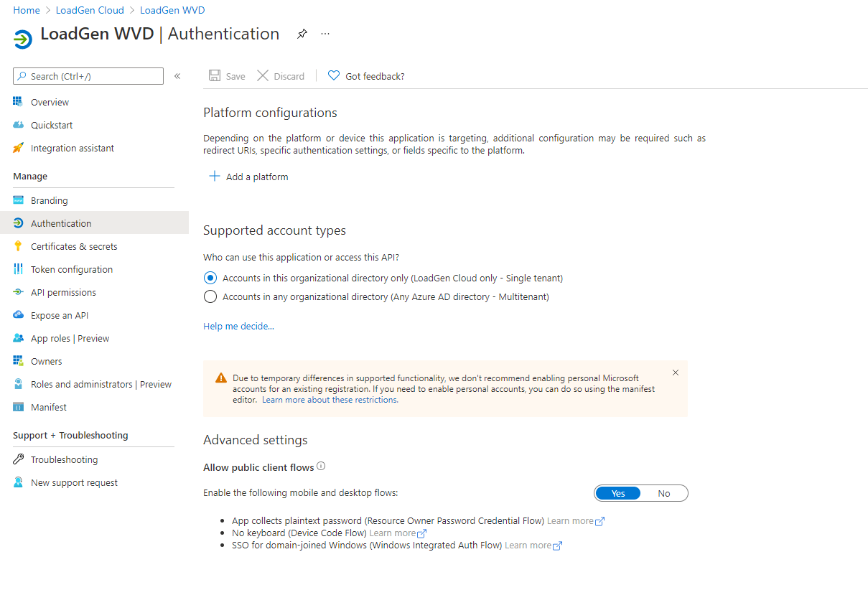Click the pin blade icon beside the title

pyautogui.click(x=302, y=34)
